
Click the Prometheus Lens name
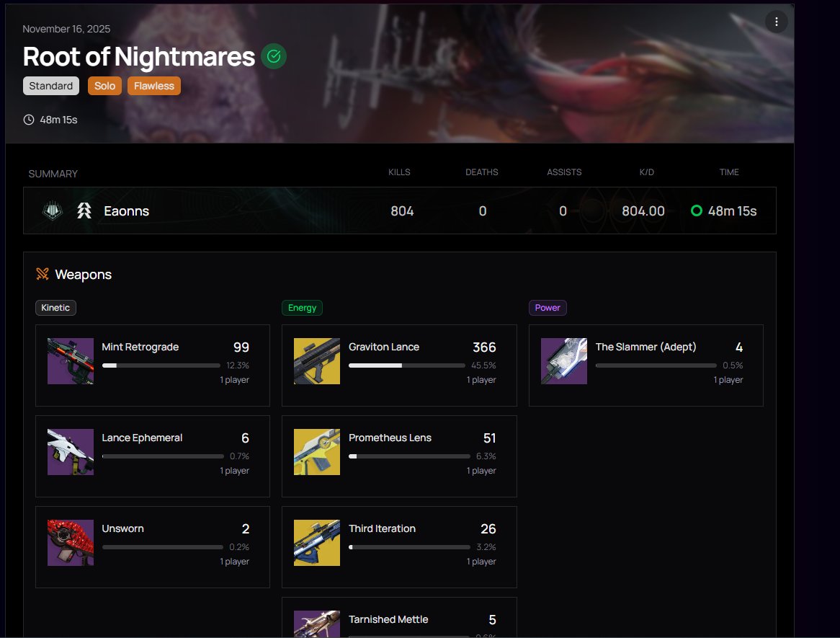coord(390,438)
